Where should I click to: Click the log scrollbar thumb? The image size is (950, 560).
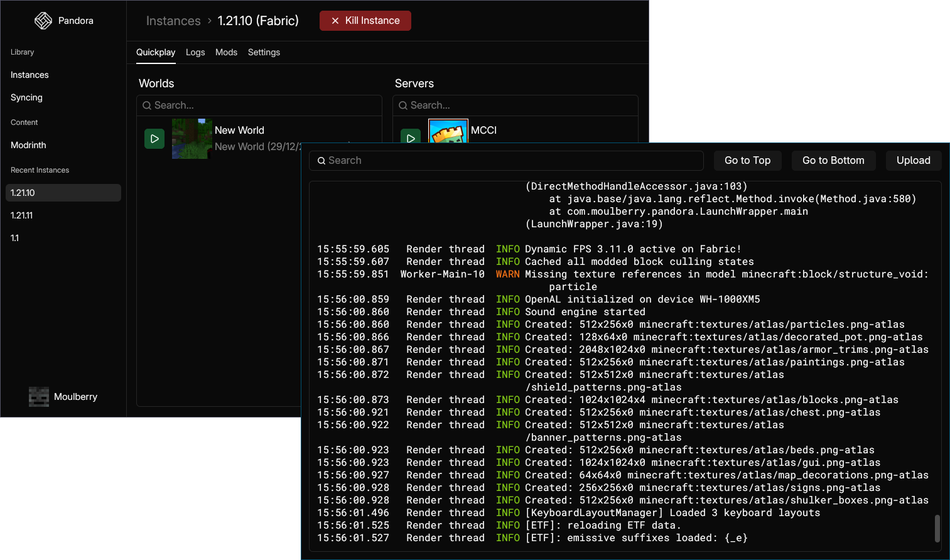pos(937,529)
